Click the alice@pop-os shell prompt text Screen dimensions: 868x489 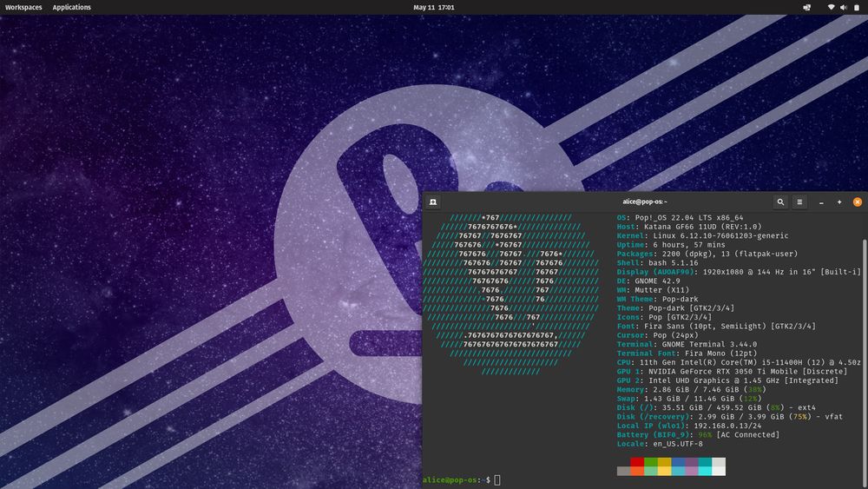457,480
